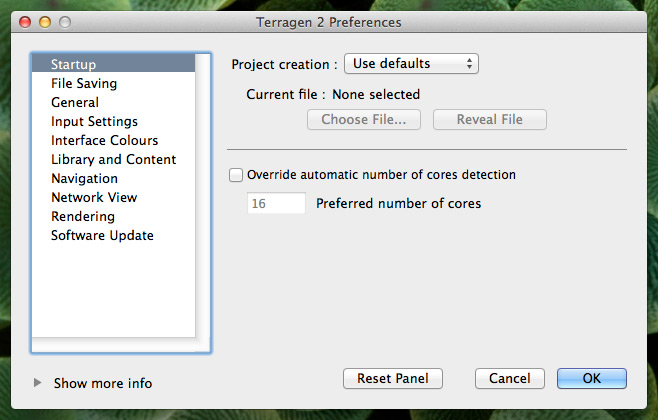Click Reset Panel button
The image size is (658, 420).
pos(393,378)
